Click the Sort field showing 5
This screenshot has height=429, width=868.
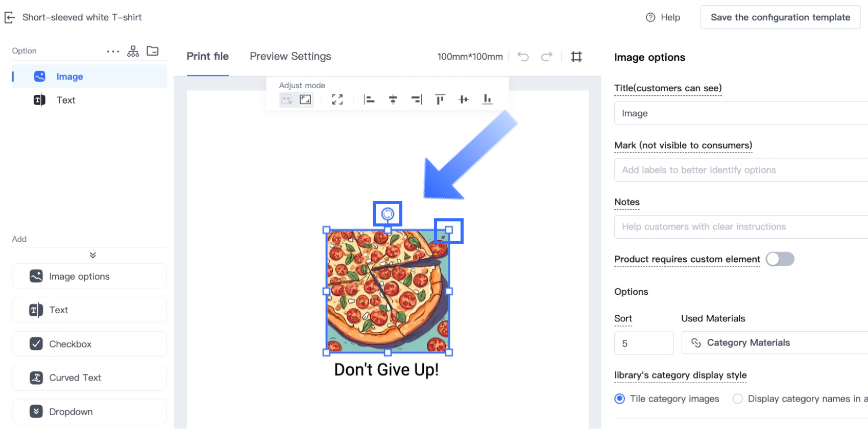pyautogui.click(x=644, y=343)
